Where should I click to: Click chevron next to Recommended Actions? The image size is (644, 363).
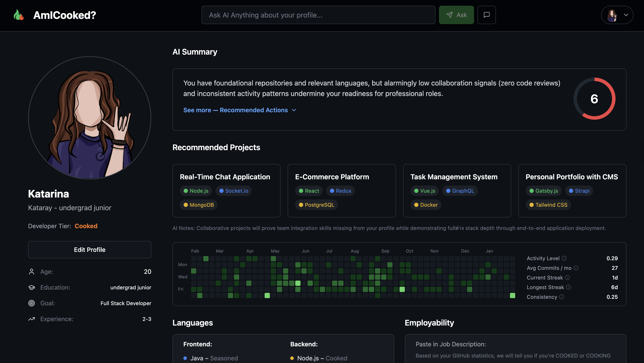coord(294,110)
